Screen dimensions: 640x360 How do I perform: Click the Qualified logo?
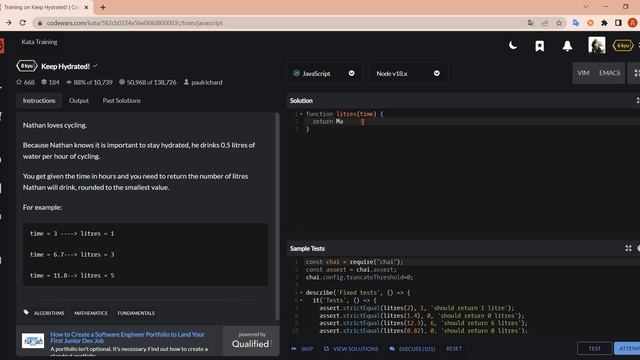tap(250, 344)
